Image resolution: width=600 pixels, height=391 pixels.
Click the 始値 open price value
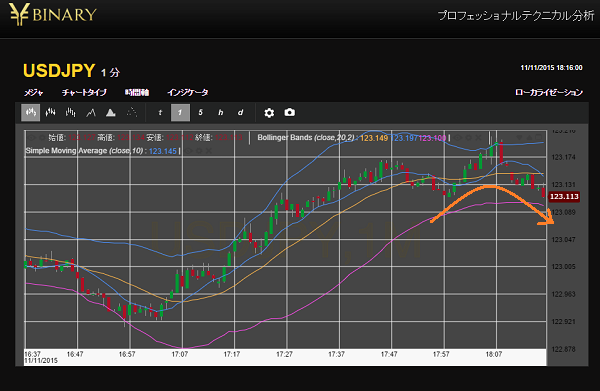pyautogui.click(x=82, y=138)
